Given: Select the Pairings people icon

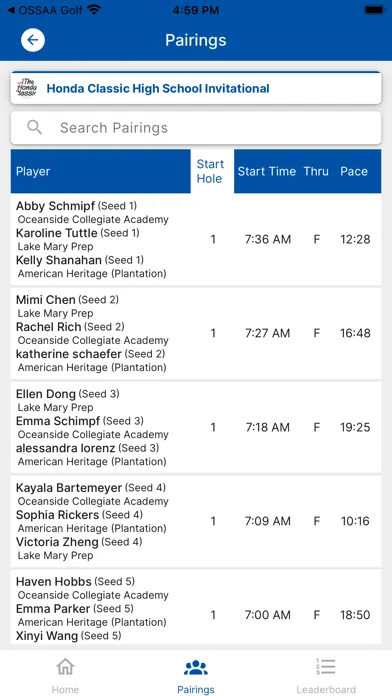Looking at the screenshot, I should (x=196, y=667).
